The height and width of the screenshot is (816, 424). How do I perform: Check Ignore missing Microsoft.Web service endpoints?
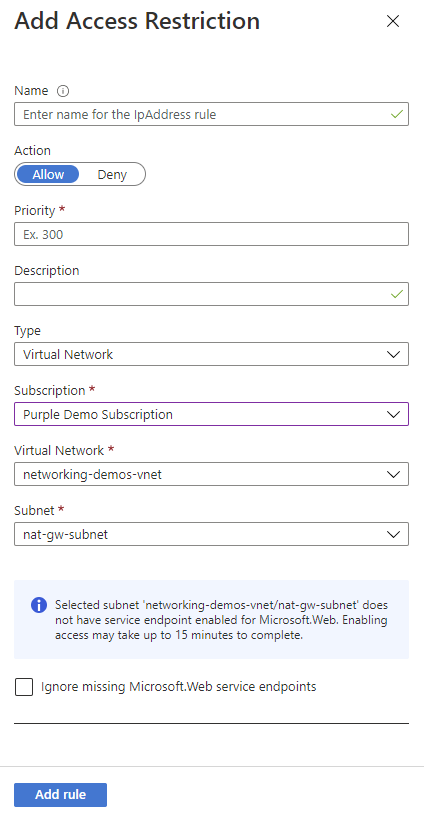click(24, 687)
